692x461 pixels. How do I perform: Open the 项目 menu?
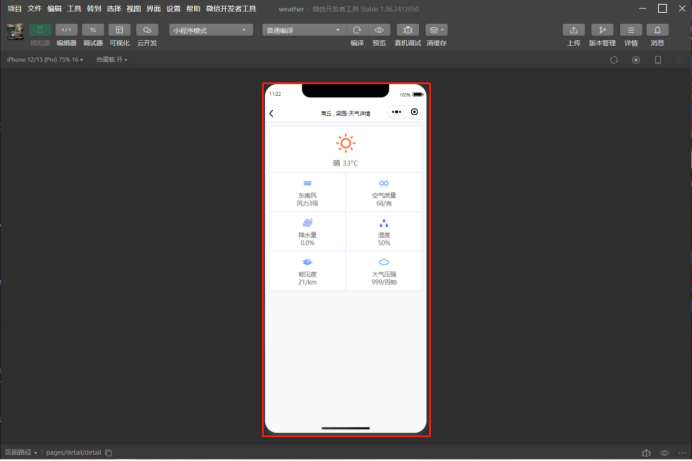14,9
